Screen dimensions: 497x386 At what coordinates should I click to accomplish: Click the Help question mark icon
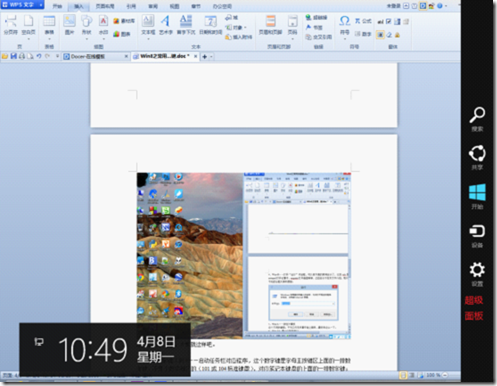point(440,6)
